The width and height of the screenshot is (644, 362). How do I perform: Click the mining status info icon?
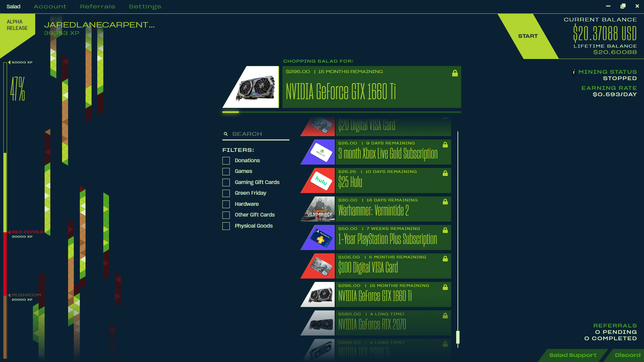click(x=574, y=72)
